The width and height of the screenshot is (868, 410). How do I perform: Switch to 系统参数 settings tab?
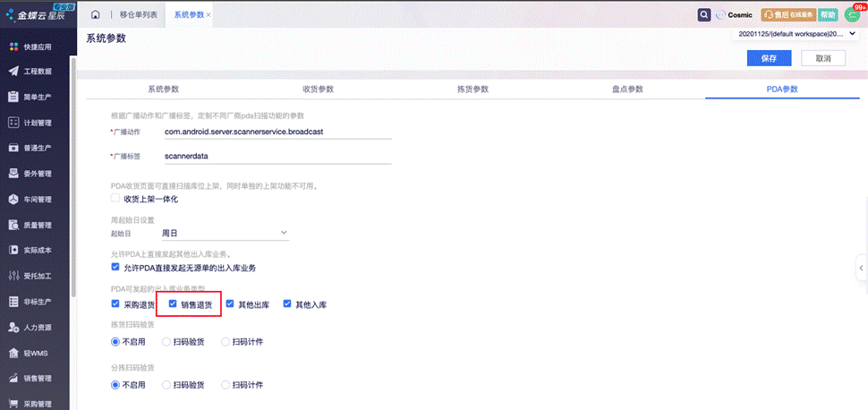click(x=163, y=90)
